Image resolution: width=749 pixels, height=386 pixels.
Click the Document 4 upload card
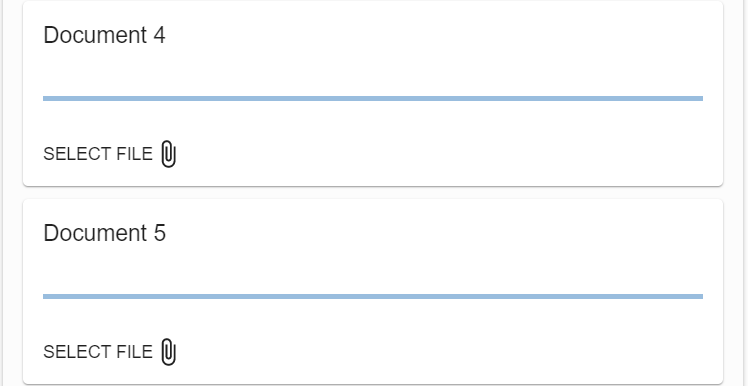pos(373,94)
